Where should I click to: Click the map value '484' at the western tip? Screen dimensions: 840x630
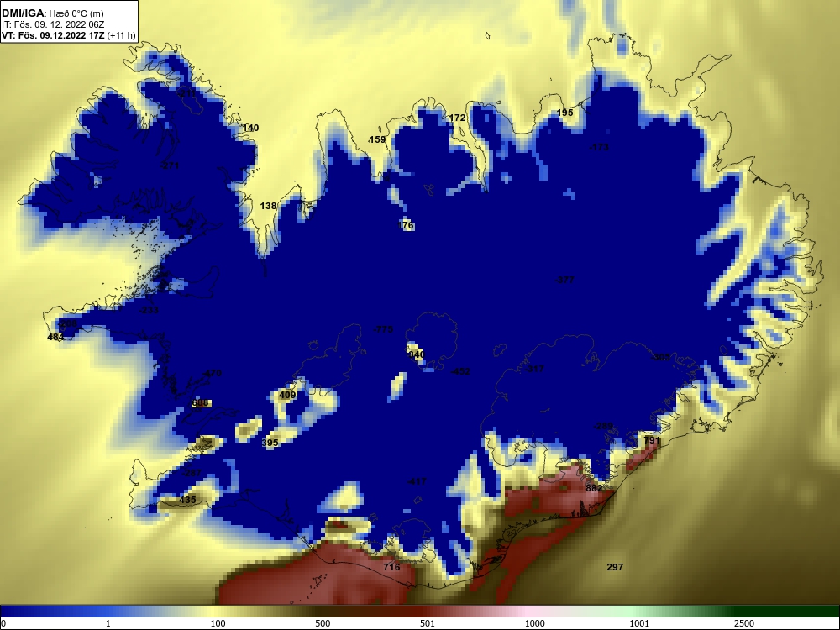pos(55,337)
